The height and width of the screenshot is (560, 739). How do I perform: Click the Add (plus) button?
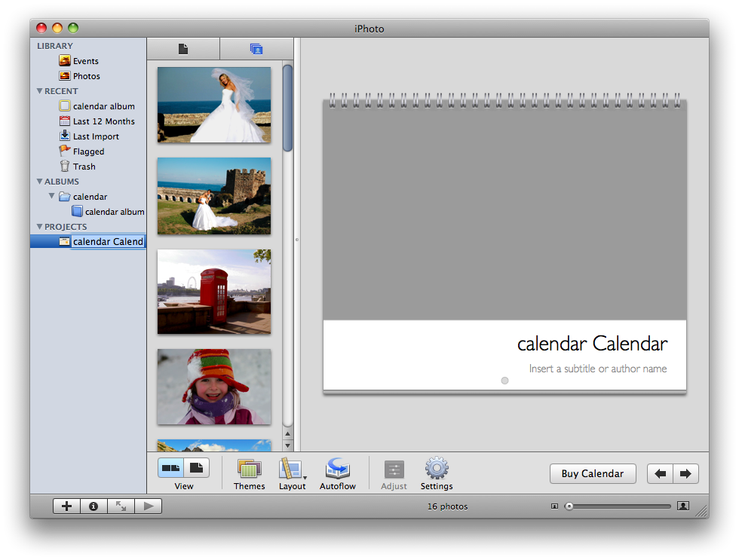point(66,506)
